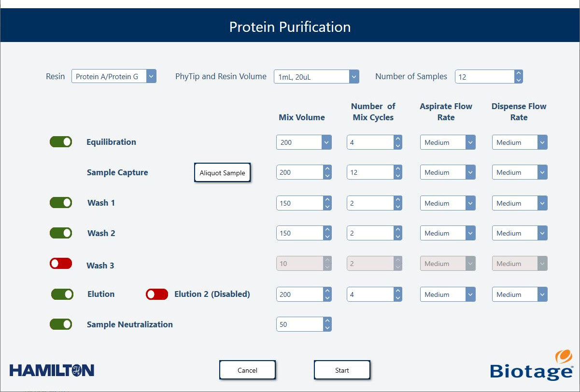Turn off the Wash 1 step
The image size is (580, 392).
[60, 202]
